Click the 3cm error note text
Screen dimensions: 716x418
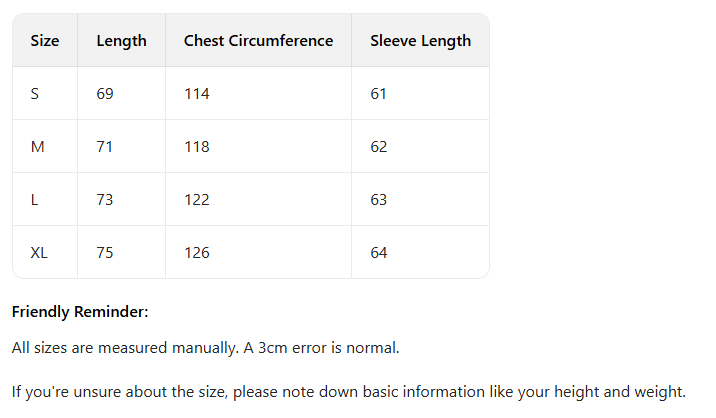click(x=205, y=348)
